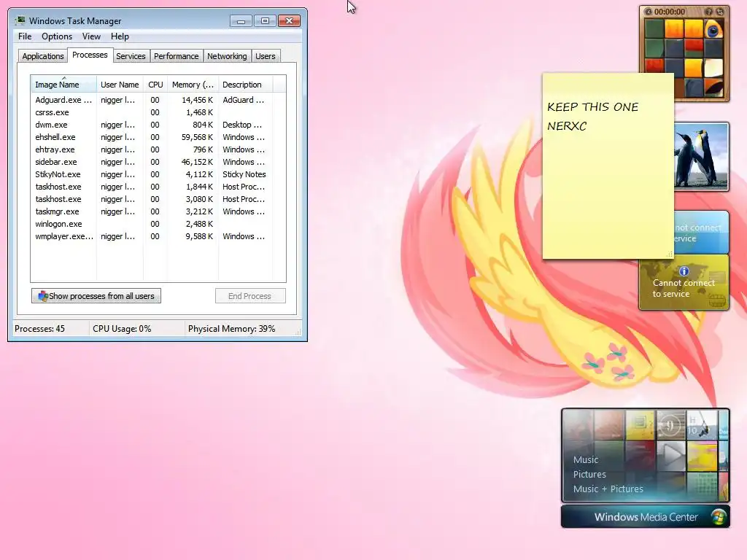
Task: Click the NERXC line on the sticky note
Action: [567, 126]
